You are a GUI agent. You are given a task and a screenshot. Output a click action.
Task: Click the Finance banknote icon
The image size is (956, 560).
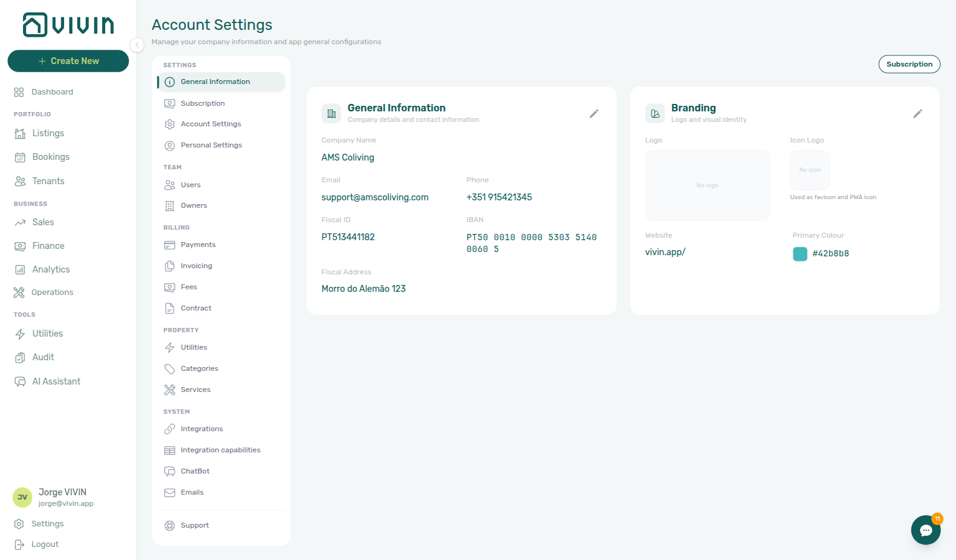pyautogui.click(x=20, y=246)
